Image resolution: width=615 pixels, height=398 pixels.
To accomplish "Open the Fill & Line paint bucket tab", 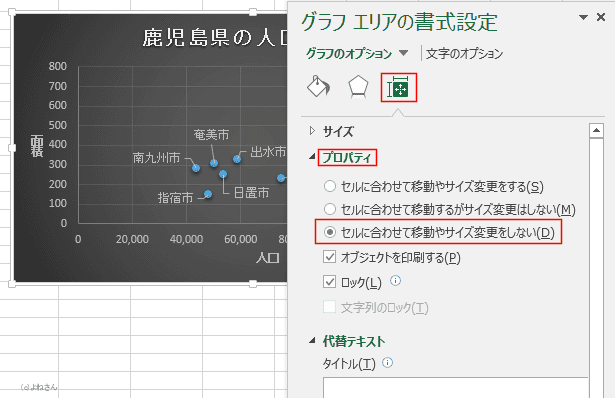I will [318, 87].
